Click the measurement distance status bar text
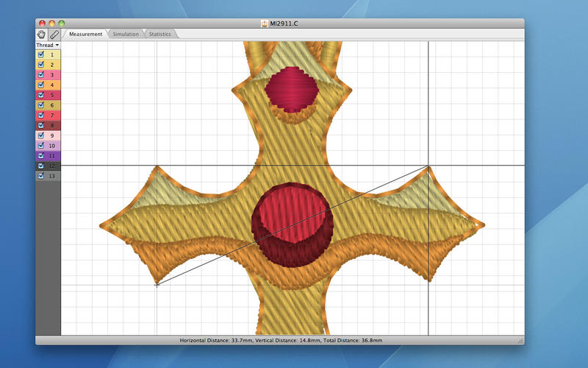Screen dimensions: 588x368 [281, 341]
